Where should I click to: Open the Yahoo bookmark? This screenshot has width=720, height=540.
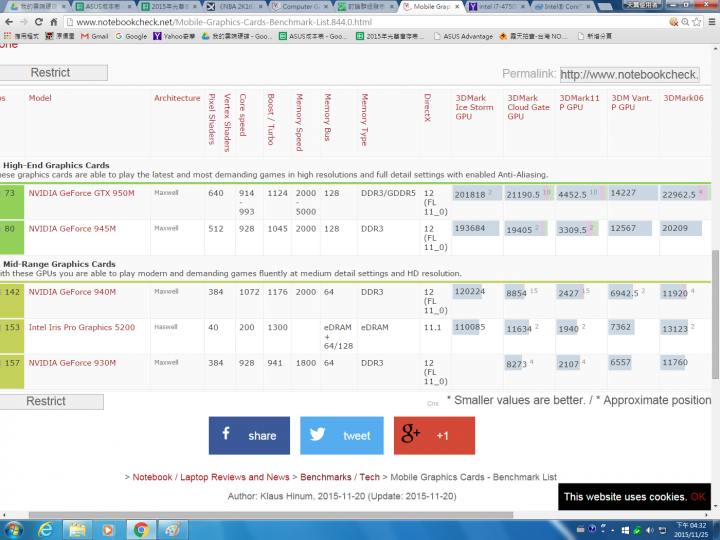click(174, 36)
